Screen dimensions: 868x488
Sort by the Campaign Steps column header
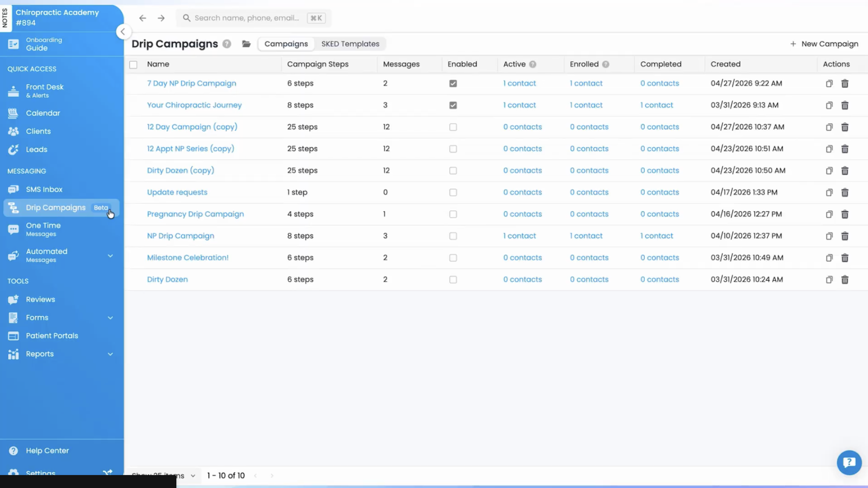tap(318, 64)
